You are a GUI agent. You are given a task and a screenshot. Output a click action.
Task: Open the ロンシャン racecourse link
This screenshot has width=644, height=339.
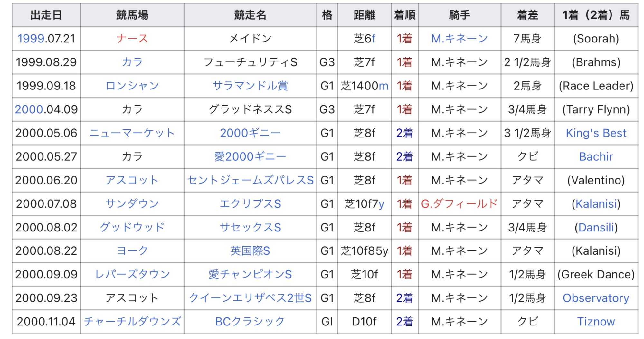click(x=132, y=86)
